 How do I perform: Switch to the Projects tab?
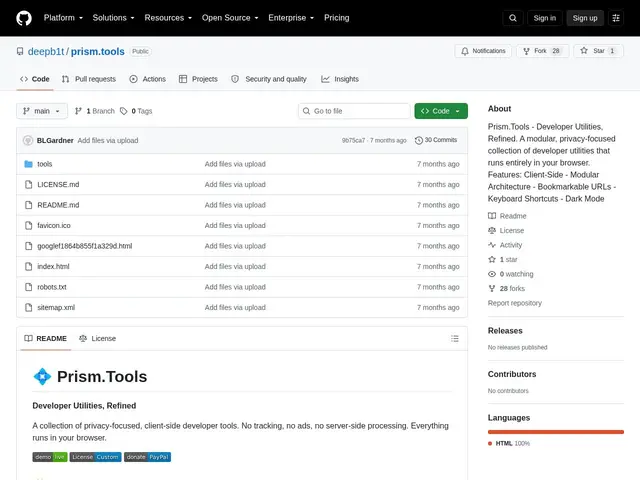point(198,79)
